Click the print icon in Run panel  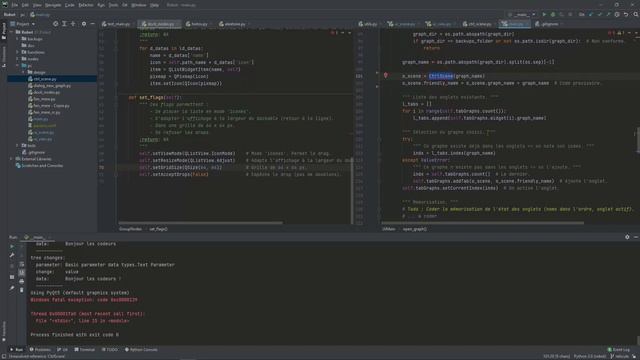pyautogui.click(x=22, y=281)
